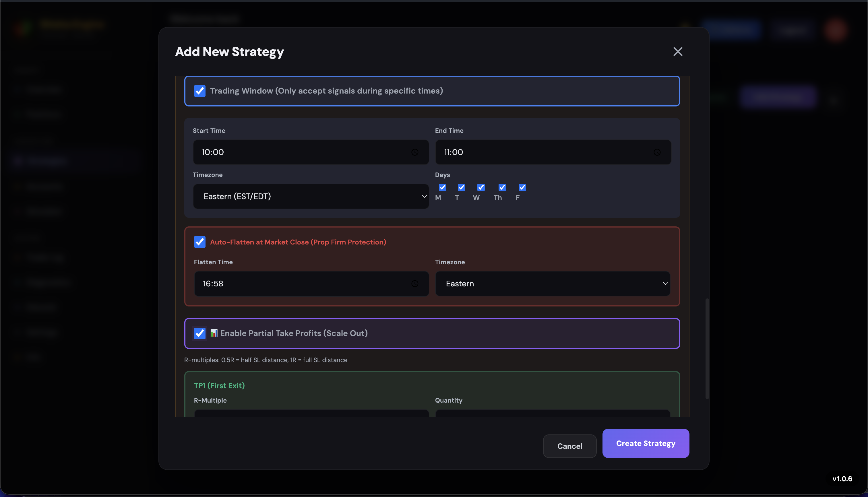
Task: Disable Auto-Flatten at Market Close
Action: click(200, 242)
